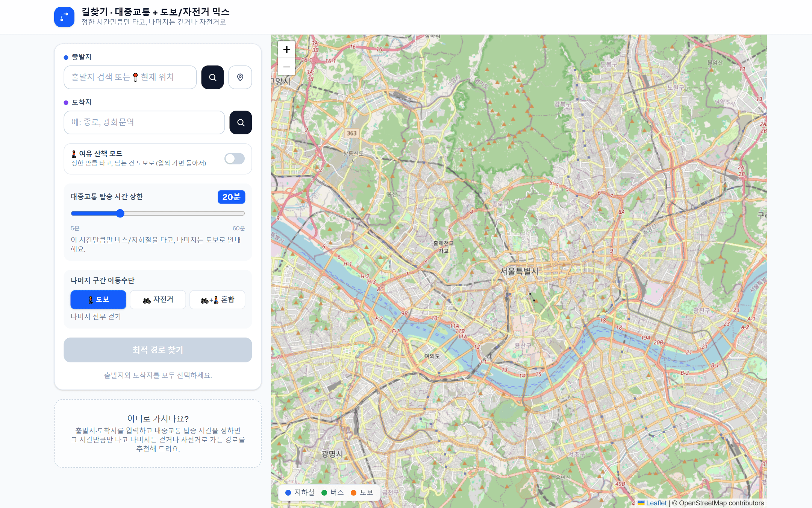
Task: Focus the 출발지 search input field
Action: click(130, 77)
